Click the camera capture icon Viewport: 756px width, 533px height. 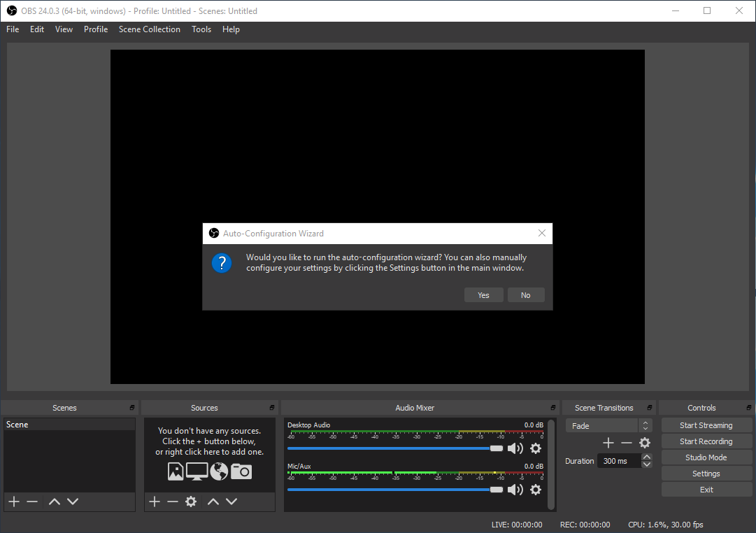(x=241, y=471)
